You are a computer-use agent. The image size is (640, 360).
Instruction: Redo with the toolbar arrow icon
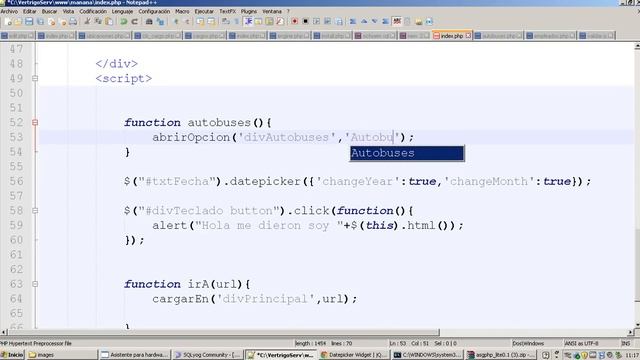[x=134, y=21]
